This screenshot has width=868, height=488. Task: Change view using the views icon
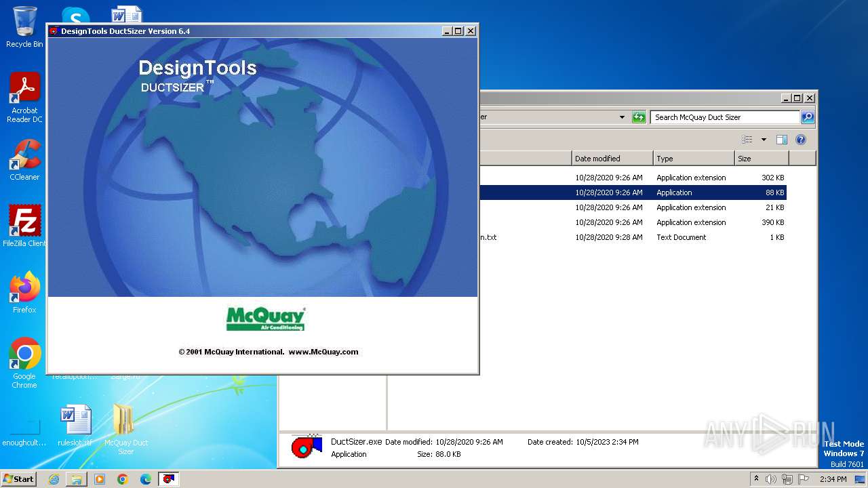tap(747, 140)
